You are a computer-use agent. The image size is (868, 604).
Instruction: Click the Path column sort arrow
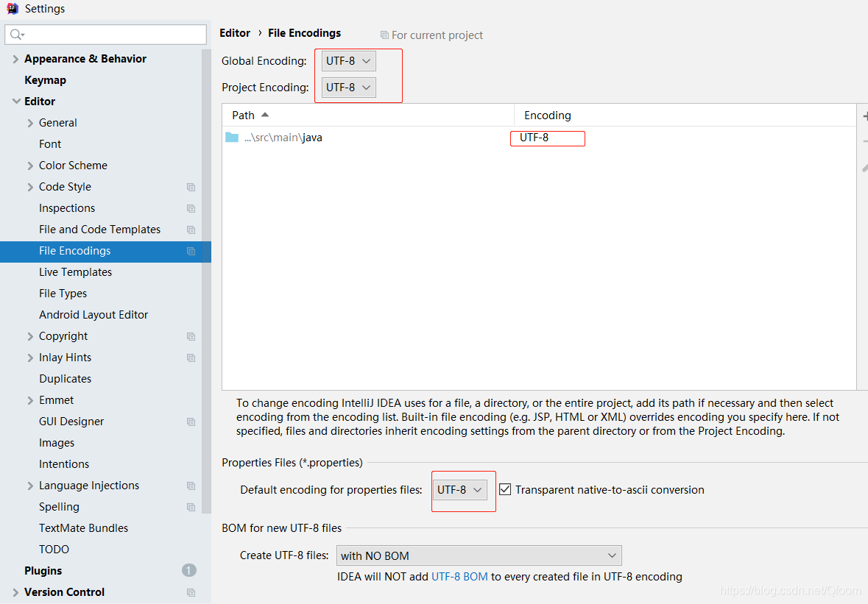tap(264, 115)
